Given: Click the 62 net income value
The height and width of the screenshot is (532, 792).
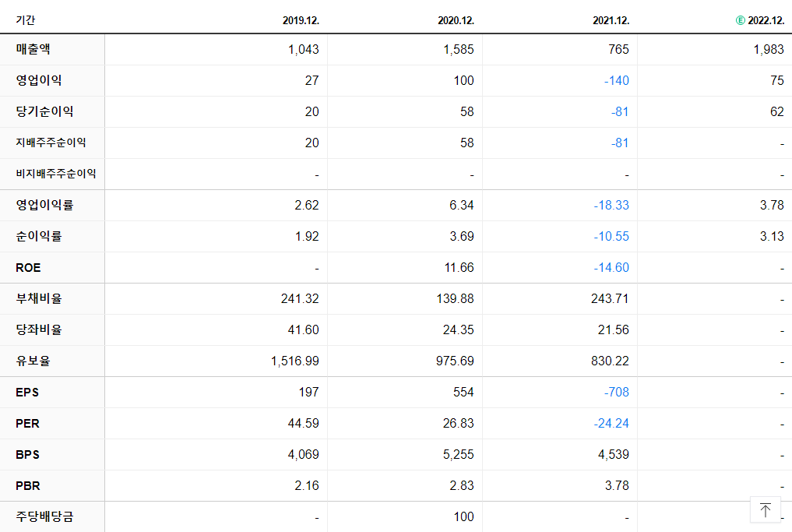Looking at the screenshot, I should pos(777,111).
